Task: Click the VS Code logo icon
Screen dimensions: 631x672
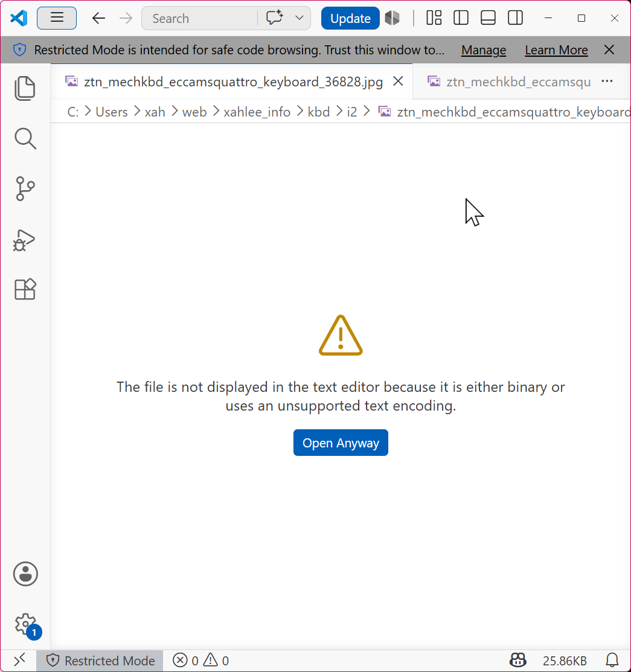Action: pyautogui.click(x=19, y=18)
